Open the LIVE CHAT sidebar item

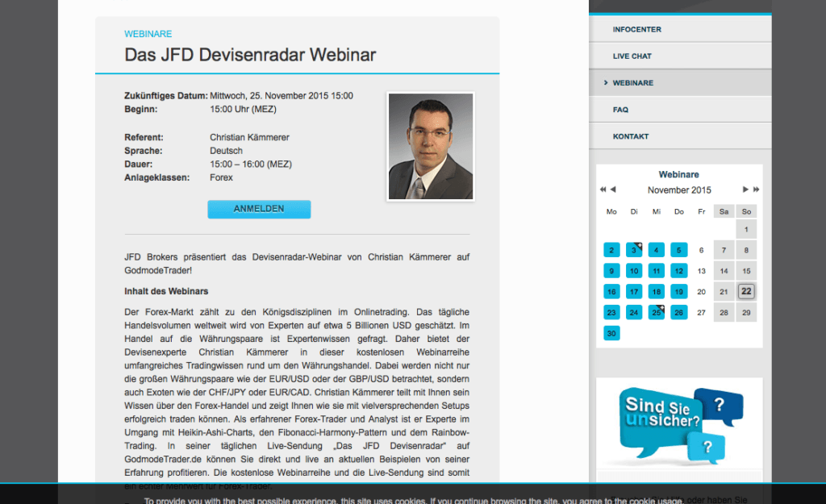pos(680,56)
